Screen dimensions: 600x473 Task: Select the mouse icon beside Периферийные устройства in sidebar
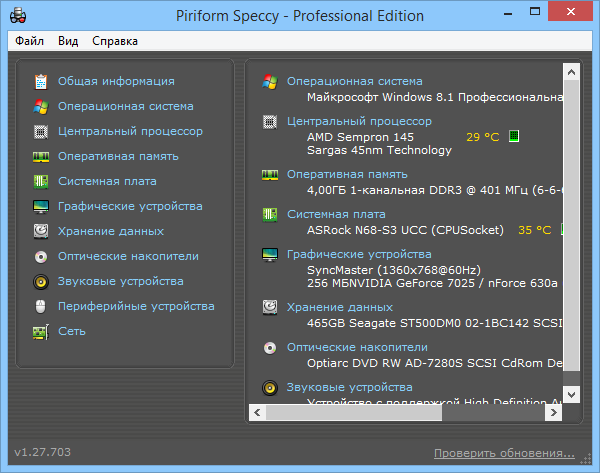click(41, 306)
